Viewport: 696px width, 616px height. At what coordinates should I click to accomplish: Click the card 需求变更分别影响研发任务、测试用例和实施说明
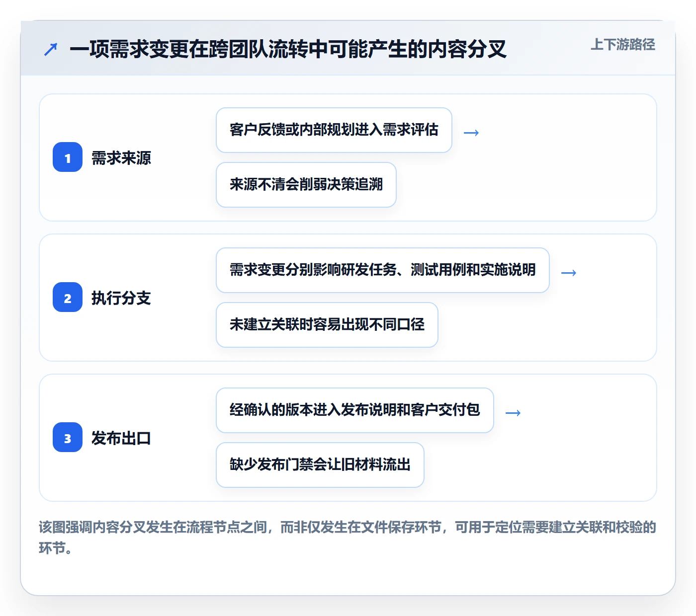(383, 270)
